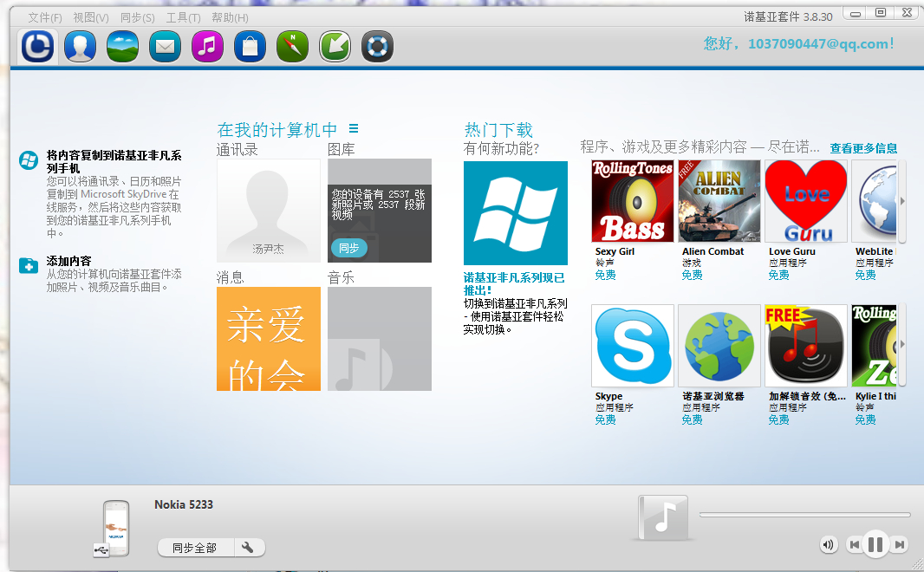Click 免费 under 诺基亚浏览器

click(x=692, y=420)
